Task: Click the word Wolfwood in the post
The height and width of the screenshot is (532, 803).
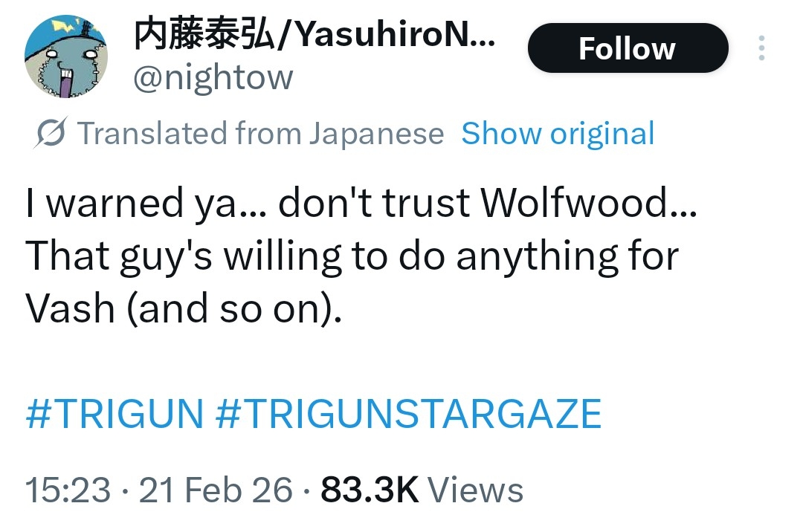Action: tap(588, 203)
